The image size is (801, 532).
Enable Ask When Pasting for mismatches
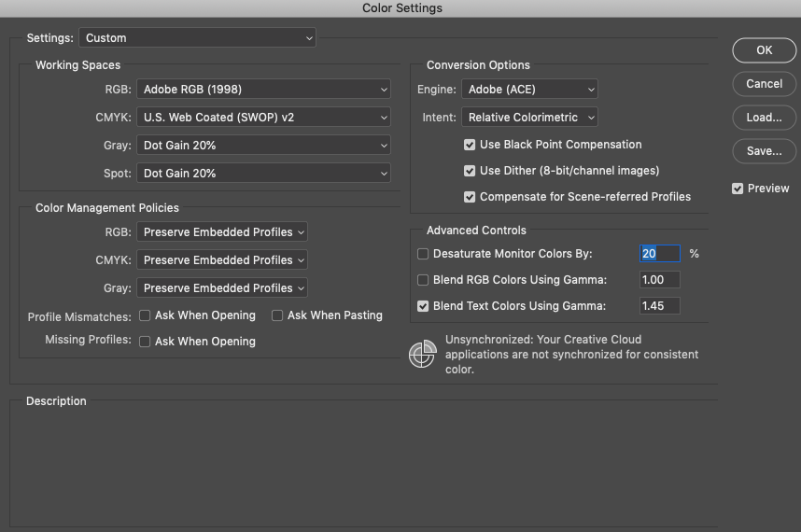[277, 315]
